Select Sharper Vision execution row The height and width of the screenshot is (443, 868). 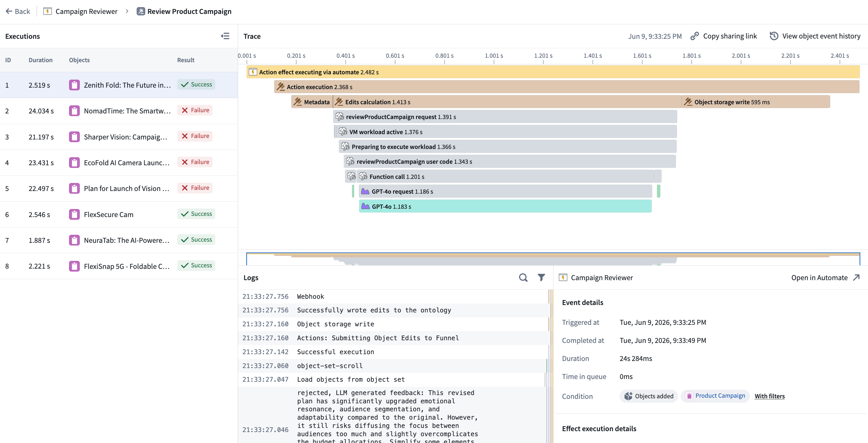pos(119,137)
